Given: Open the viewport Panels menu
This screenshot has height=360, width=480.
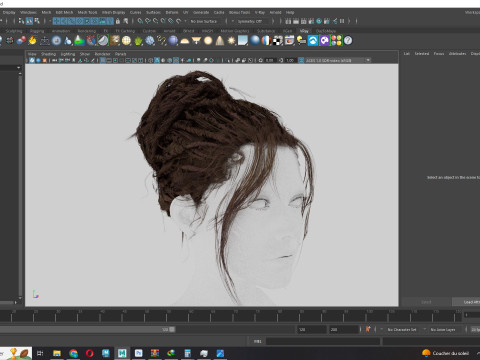Looking at the screenshot, I should (120, 54).
